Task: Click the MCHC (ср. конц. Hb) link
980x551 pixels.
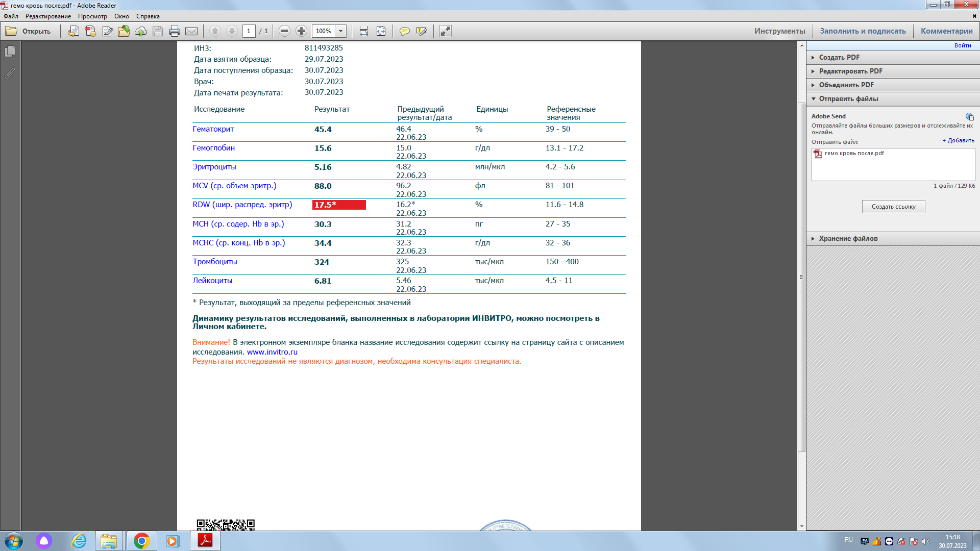Action: coord(239,243)
